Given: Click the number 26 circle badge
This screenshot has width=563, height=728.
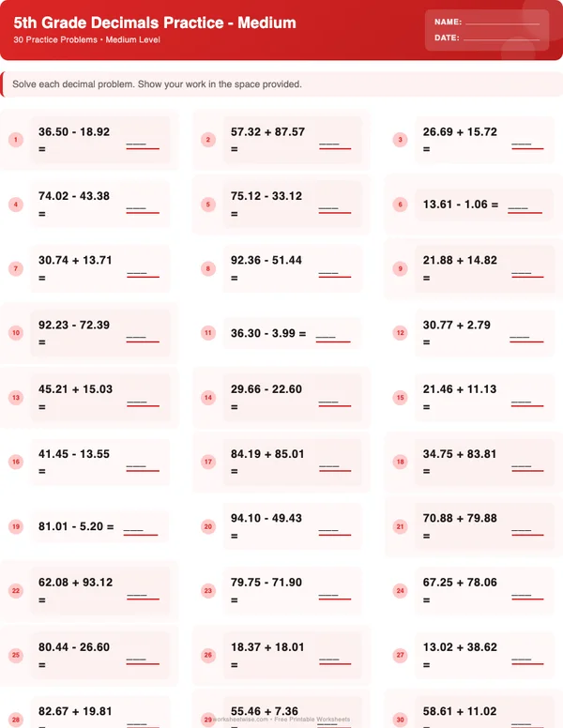Looking at the screenshot, I should pyautogui.click(x=207, y=655).
